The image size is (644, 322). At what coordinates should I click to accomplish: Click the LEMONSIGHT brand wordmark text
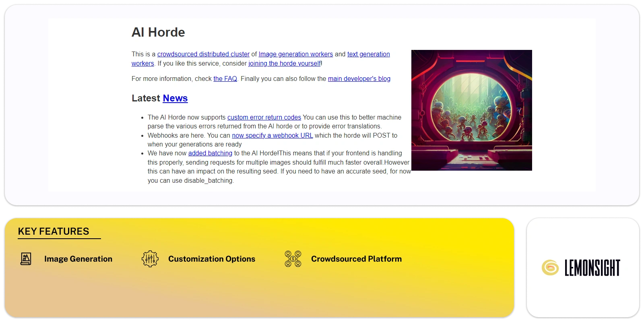tap(592, 268)
